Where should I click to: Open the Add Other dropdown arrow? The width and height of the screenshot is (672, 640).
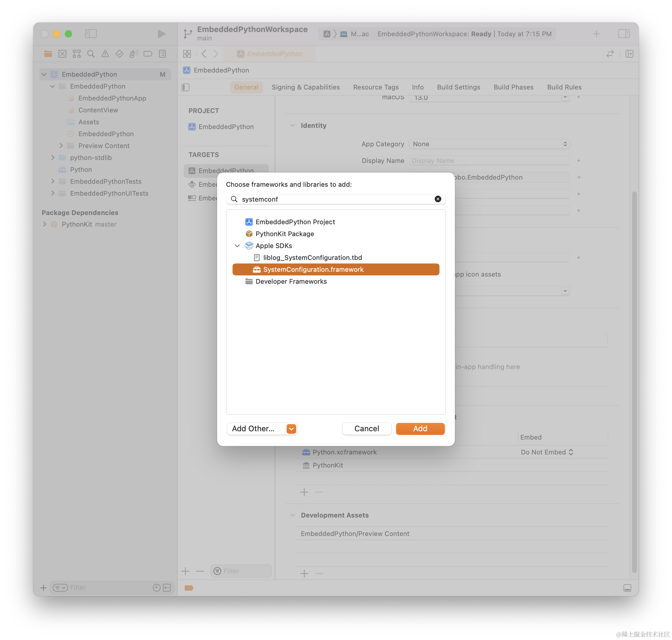pyautogui.click(x=291, y=429)
